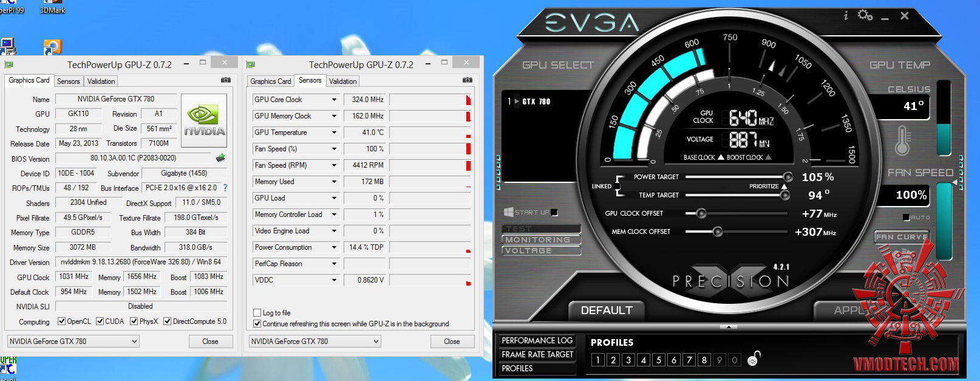Open the Fan Speed (RPM) sensor dropdown
Viewport: 980px width, 381px height.
[x=334, y=165]
